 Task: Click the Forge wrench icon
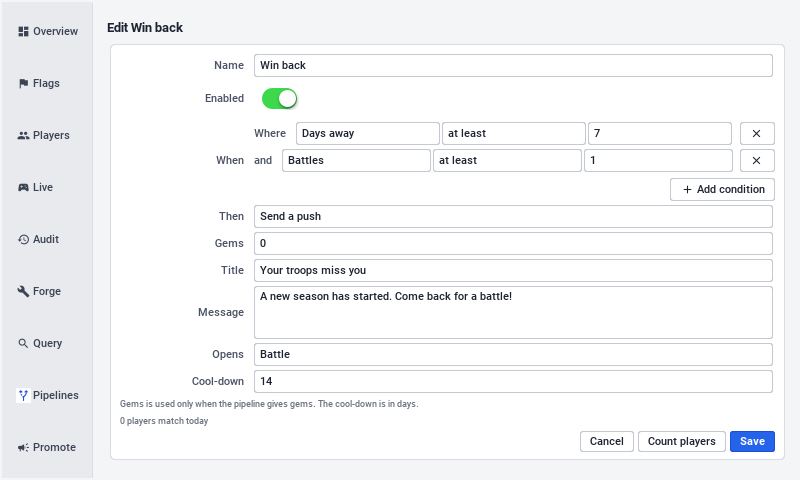tap(23, 292)
